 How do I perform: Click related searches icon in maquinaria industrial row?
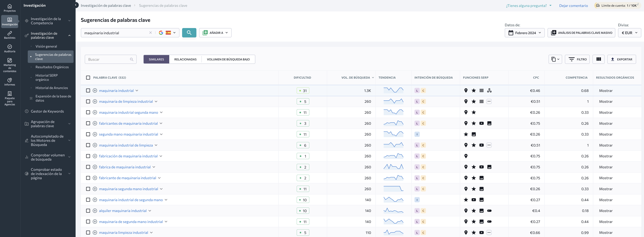(489, 90)
